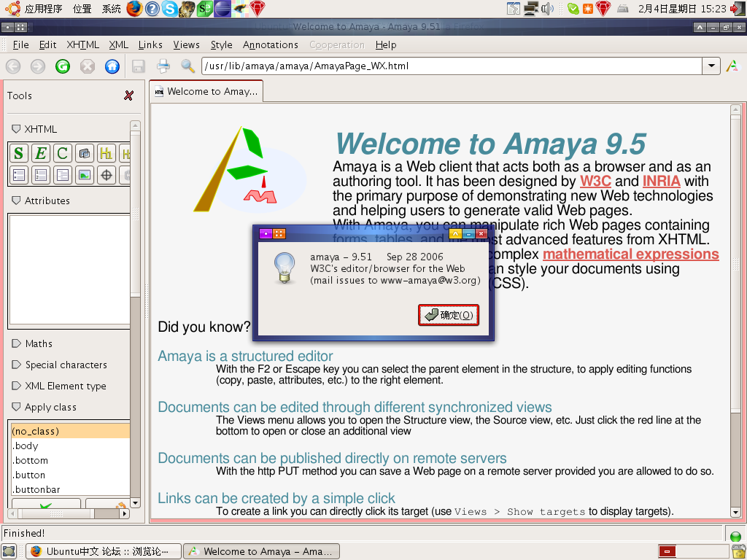Select the (no_class) entry in class list
The height and width of the screenshot is (560, 747).
(x=71, y=431)
